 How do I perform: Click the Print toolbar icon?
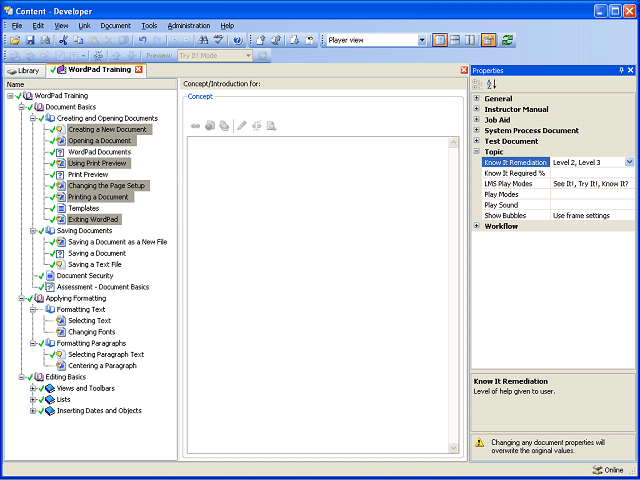point(45,40)
